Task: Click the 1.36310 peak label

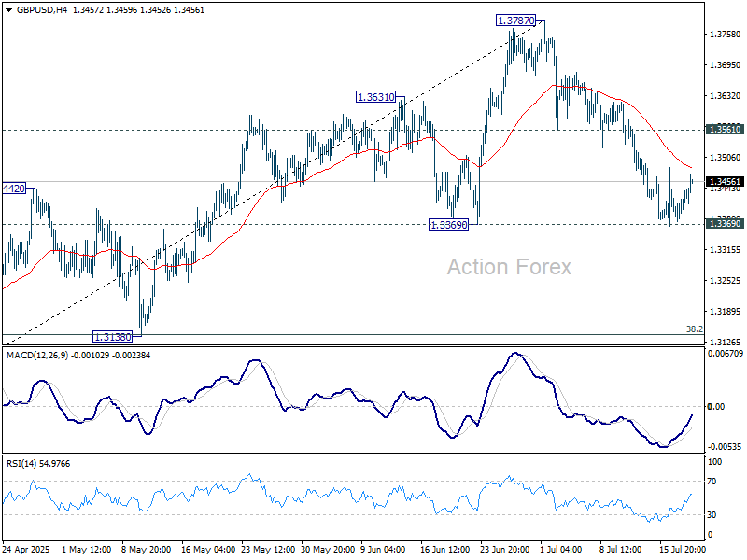Action: click(x=377, y=97)
